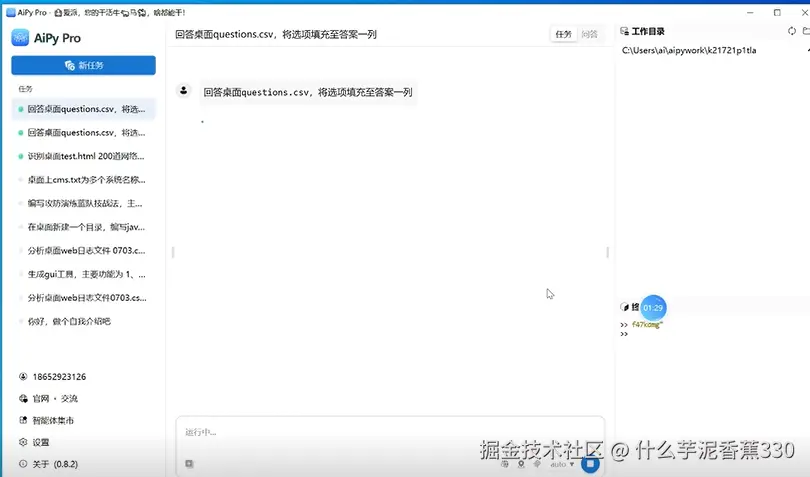Click the account avatar icon beside phone number
The height and width of the screenshot is (477, 810).
[x=23, y=377]
